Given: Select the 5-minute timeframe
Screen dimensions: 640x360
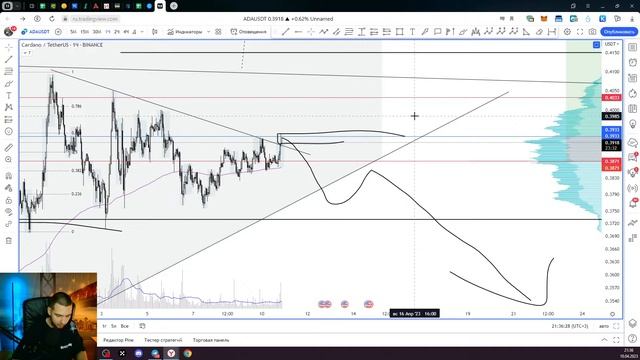Looking at the screenshot, I should tap(73, 32).
